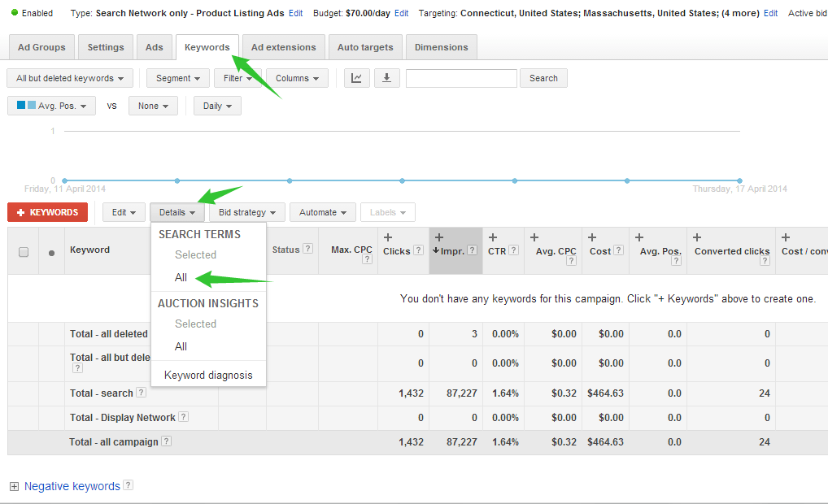Close the open Details dropdown button
Viewport: 828px width, 504px height.
176,212
